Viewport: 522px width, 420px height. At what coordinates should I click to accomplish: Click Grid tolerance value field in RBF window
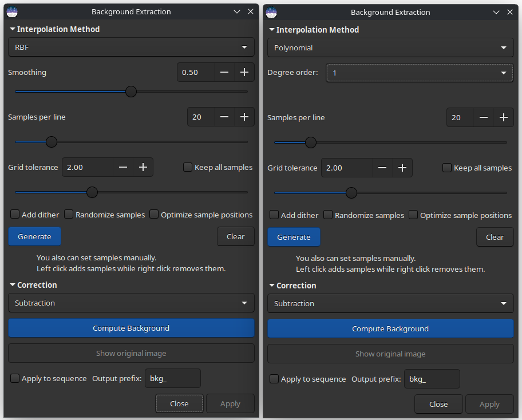pos(88,167)
